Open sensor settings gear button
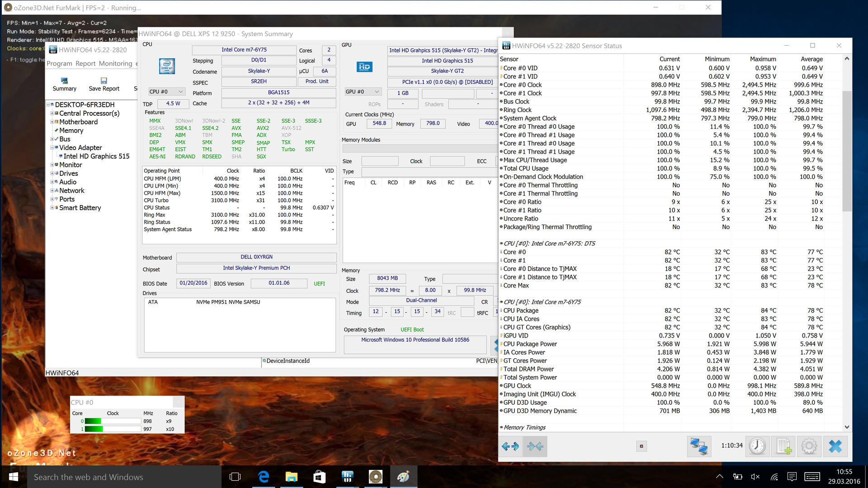 click(x=809, y=446)
